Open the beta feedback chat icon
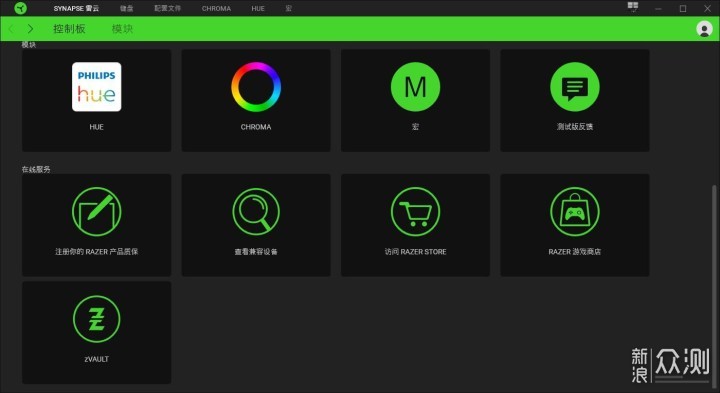Viewport: 720px width, 393px height. pyautogui.click(x=574, y=87)
